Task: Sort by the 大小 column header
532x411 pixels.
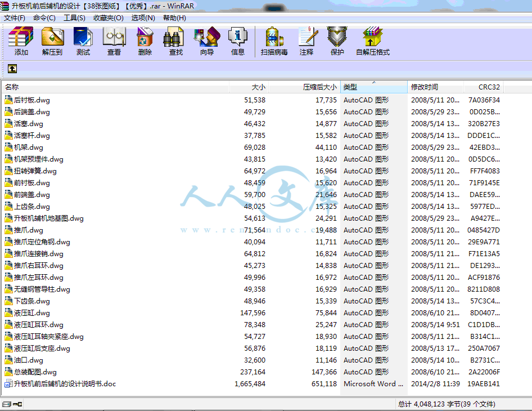Action: (249, 87)
